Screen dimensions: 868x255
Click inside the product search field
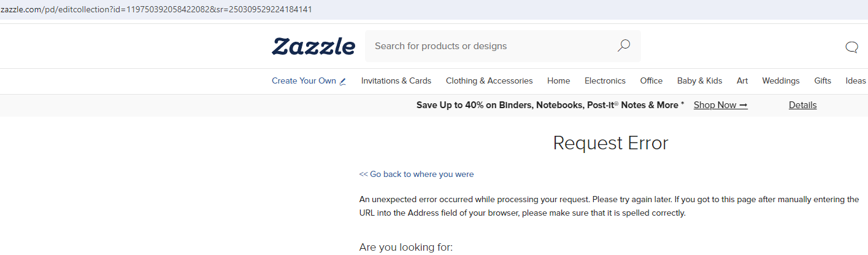point(491,46)
